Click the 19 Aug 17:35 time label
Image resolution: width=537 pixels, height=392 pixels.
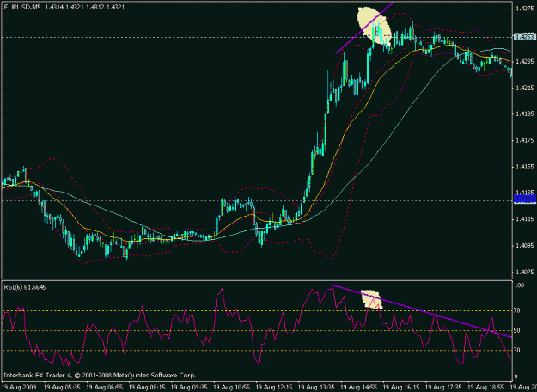coord(442,387)
